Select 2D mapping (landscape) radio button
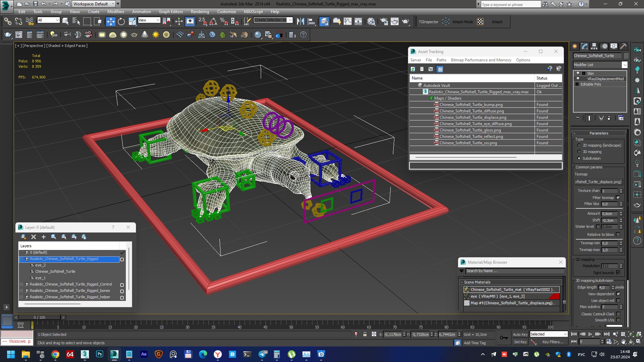 click(579, 145)
